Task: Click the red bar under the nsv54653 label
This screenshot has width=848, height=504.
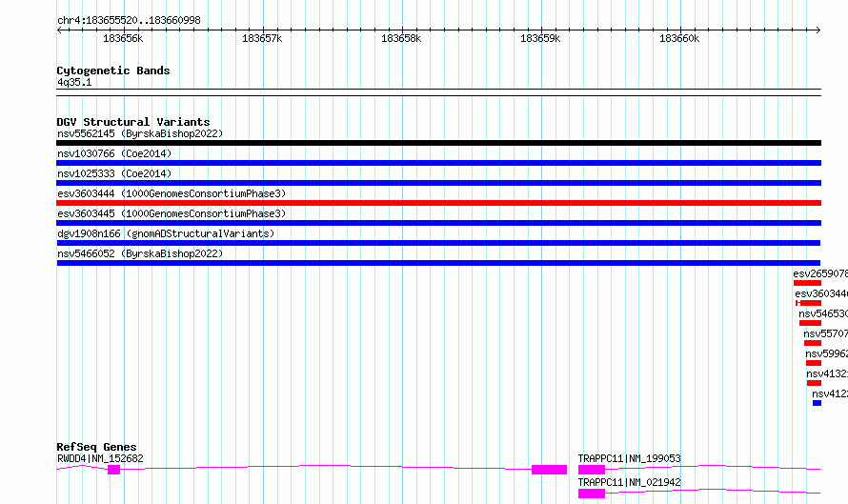Action: pos(810,323)
